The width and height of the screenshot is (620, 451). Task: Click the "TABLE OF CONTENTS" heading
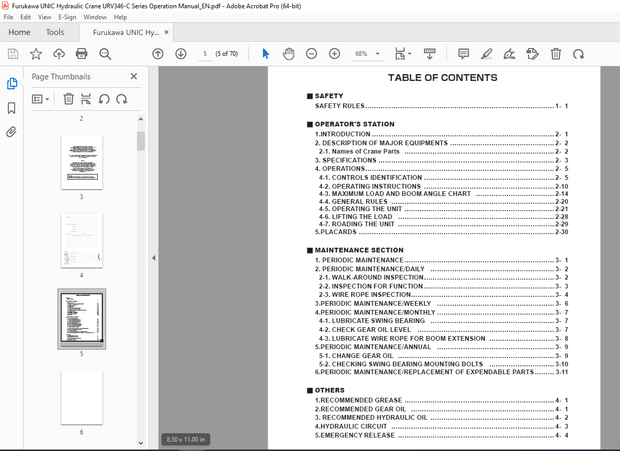[x=442, y=77]
